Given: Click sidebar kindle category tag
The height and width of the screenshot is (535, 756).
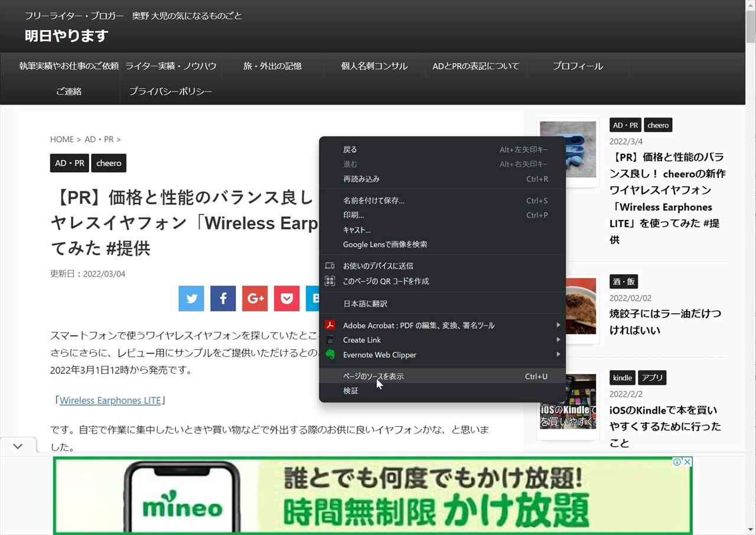Looking at the screenshot, I should tap(623, 378).
